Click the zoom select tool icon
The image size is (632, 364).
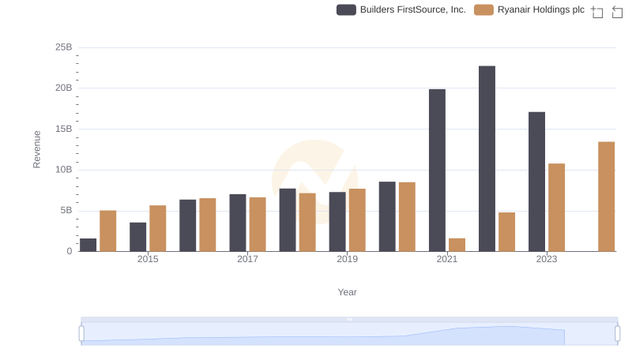point(597,12)
